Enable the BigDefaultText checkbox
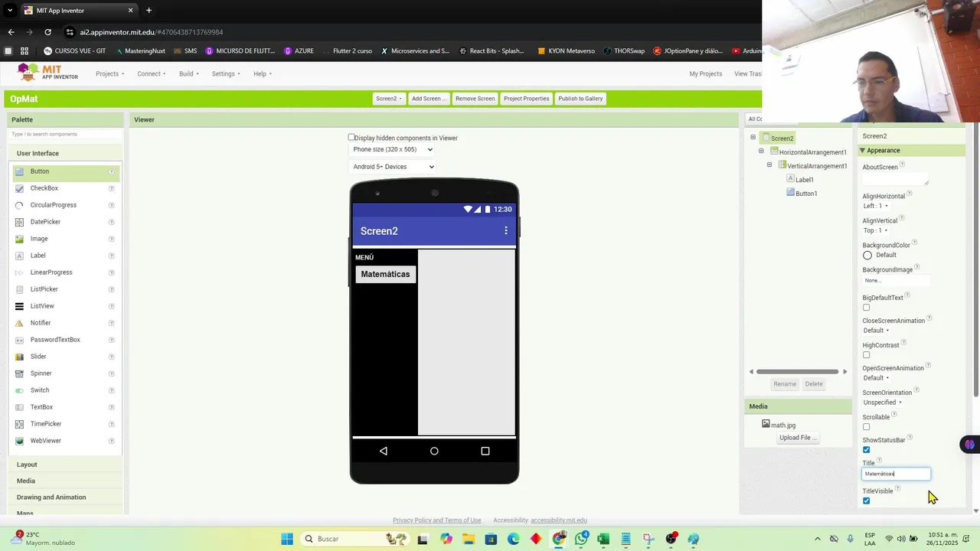Image resolution: width=980 pixels, height=551 pixels. pos(866,308)
